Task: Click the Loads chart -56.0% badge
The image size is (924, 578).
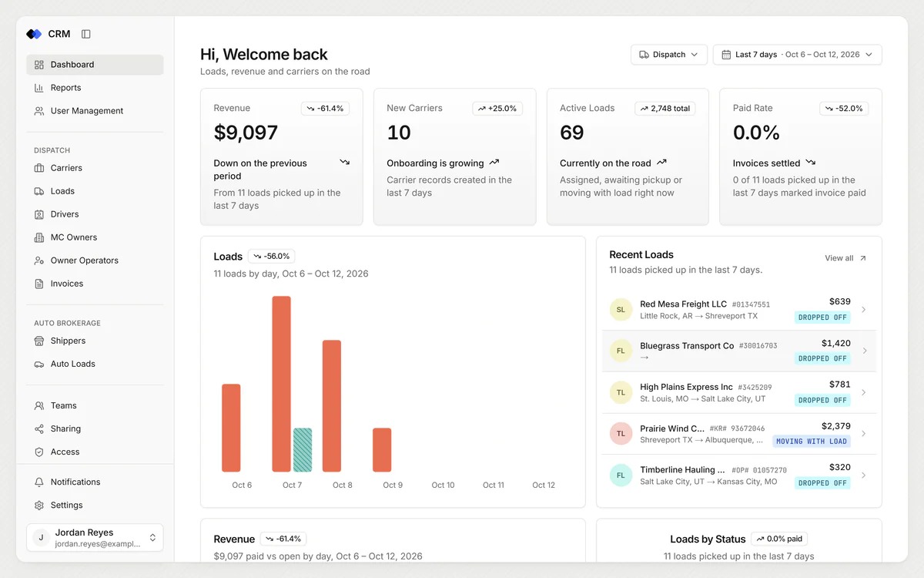Action: 272,257
